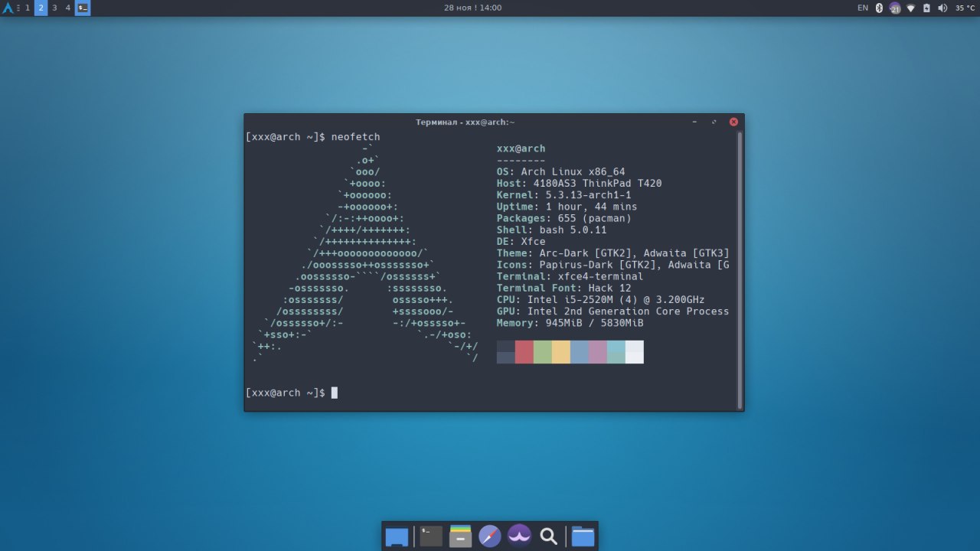This screenshot has width=980, height=551.
Task: Click the red neofetch color block
Action: pos(524,352)
